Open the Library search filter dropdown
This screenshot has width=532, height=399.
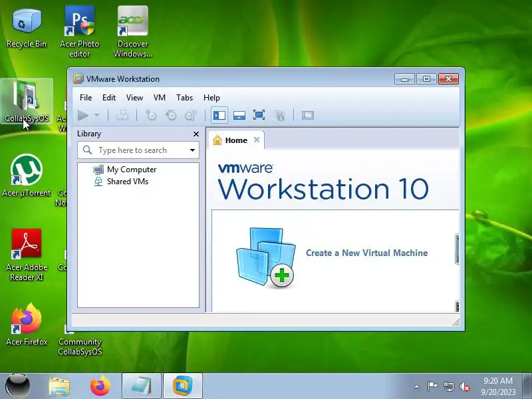(x=192, y=150)
